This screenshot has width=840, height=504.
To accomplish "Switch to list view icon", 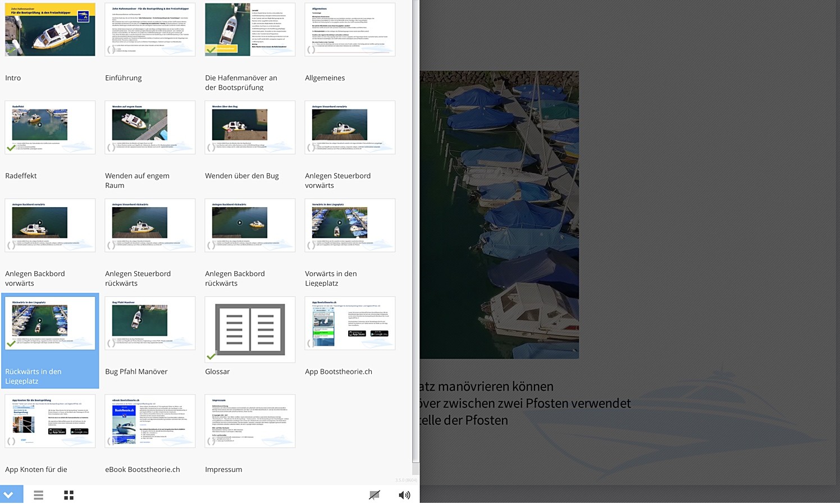I will (38, 494).
